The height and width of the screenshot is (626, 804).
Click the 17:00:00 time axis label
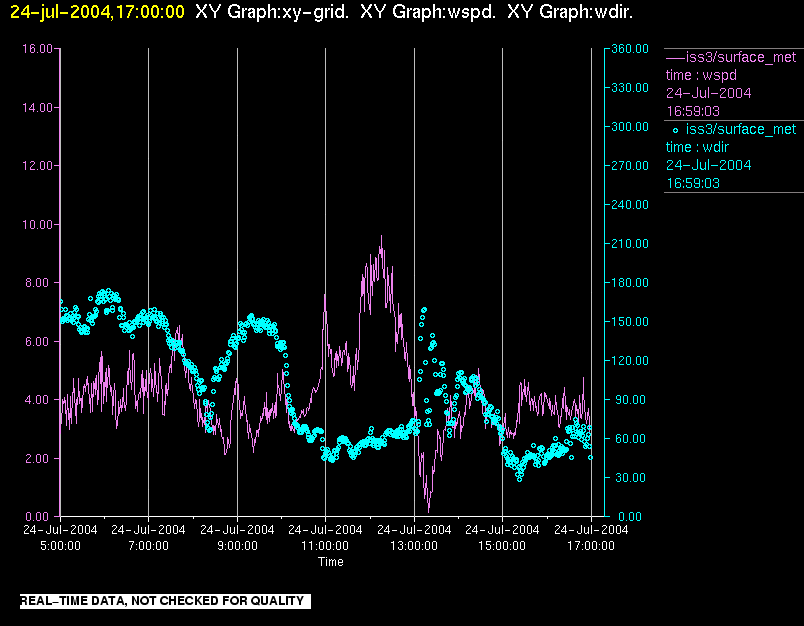591,546
